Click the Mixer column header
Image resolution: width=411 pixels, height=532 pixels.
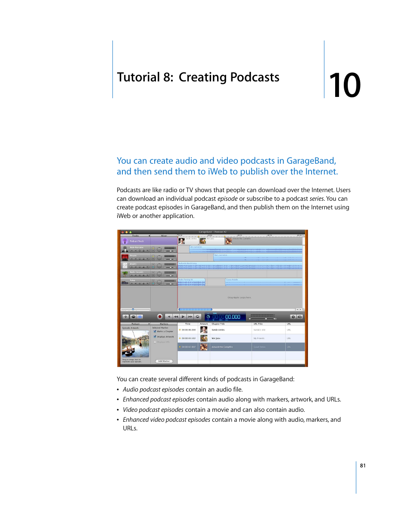tap(164, 236)
